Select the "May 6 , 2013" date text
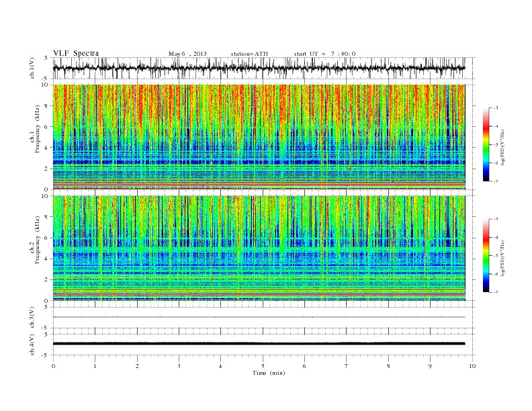This screenshot has width=532, height=411. pyautogui.click(x=187, y=54)
